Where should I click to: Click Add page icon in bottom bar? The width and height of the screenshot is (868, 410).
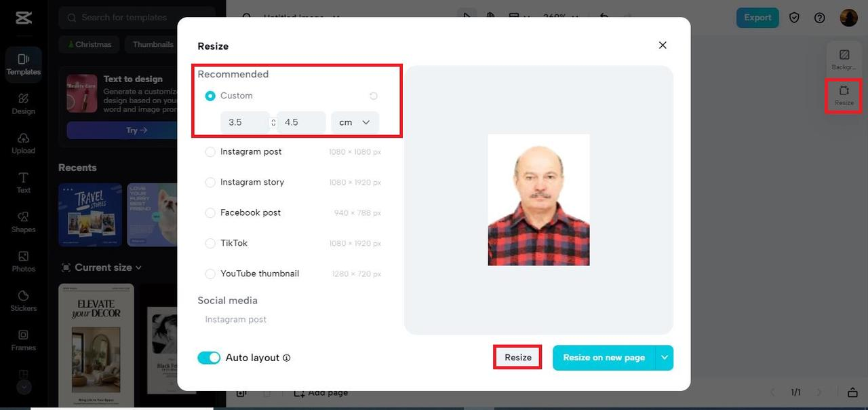(x=300, y=392)
